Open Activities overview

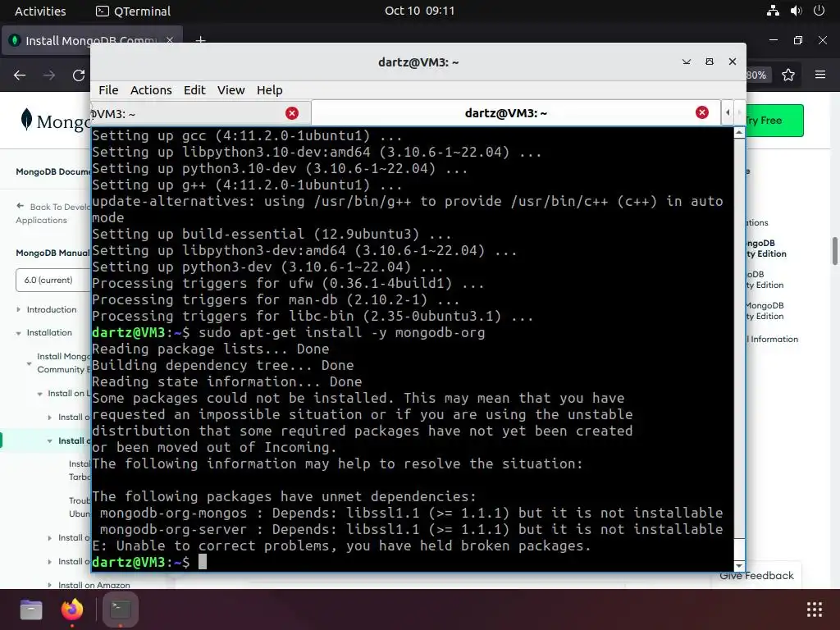pyautogui.click(x=40, y=11)
